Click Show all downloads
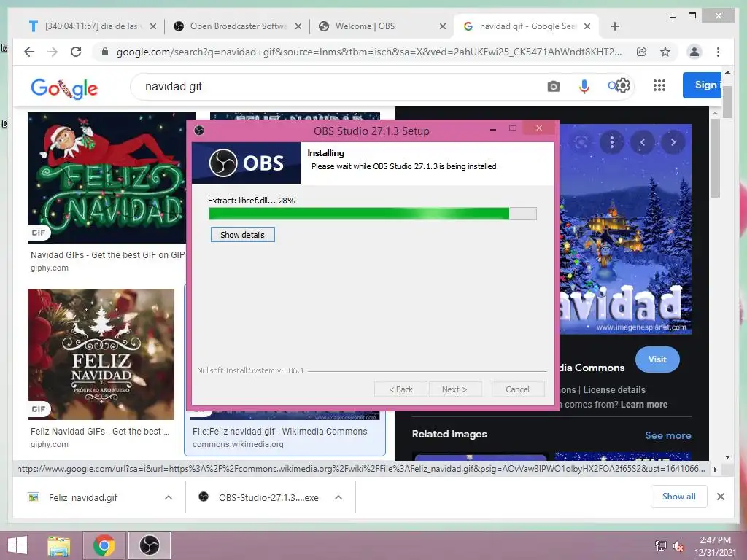This screenshot has height=560, width=747. point(679,497)
